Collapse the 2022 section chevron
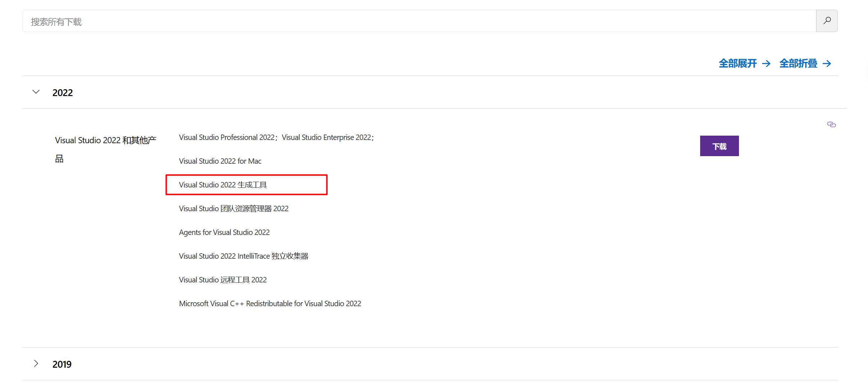The width and height of the screenshot is (868, 390). [36, 92]
